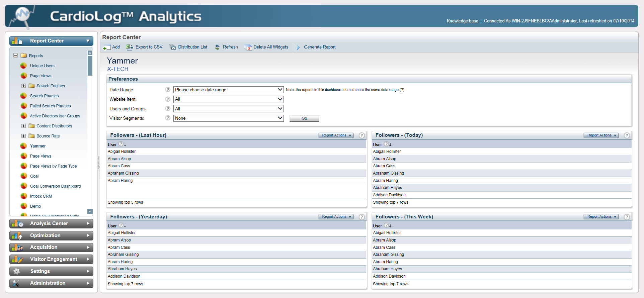Open the Knowledge base link
The height and width of the screenshot is (298, 644).
(x=462, y=21)
